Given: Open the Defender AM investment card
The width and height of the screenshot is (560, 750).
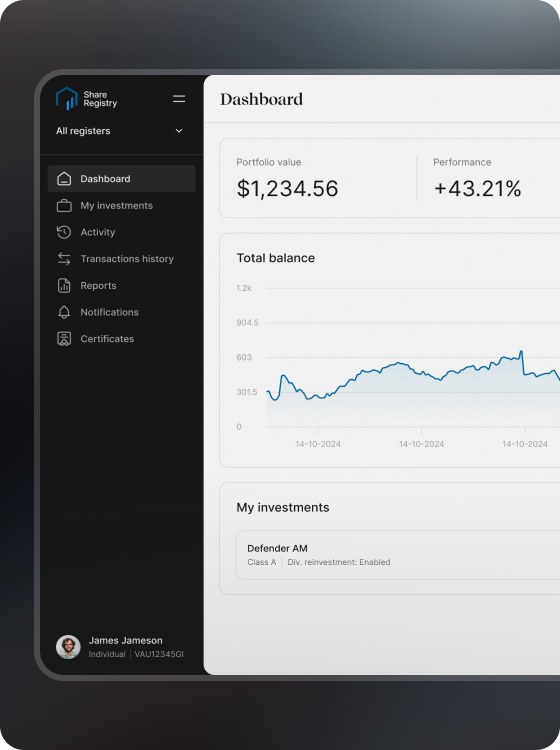Looking at the screenshot, I should click(398, 555).
